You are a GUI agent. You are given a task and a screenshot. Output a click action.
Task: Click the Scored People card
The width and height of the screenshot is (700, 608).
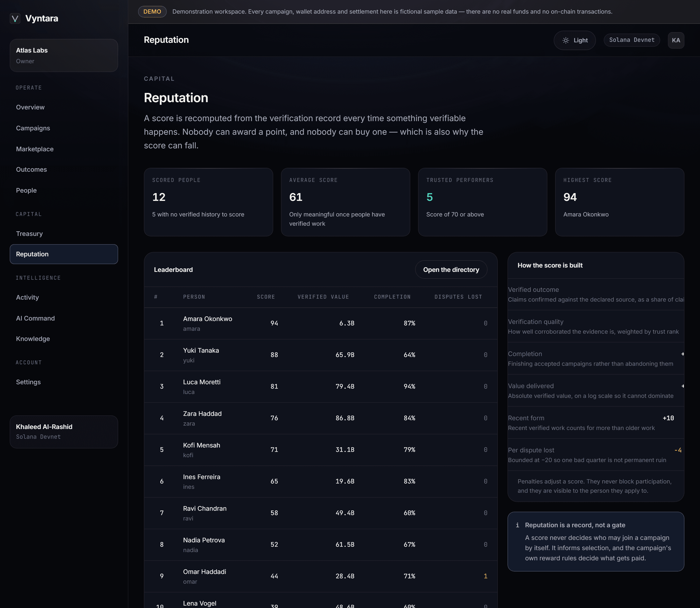(208, 202)
